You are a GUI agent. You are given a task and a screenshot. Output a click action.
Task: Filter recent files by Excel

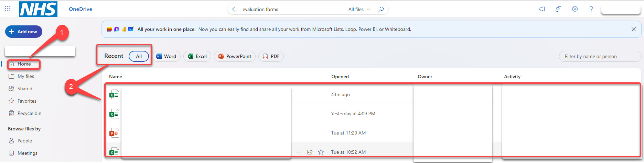tap(197, 56)
